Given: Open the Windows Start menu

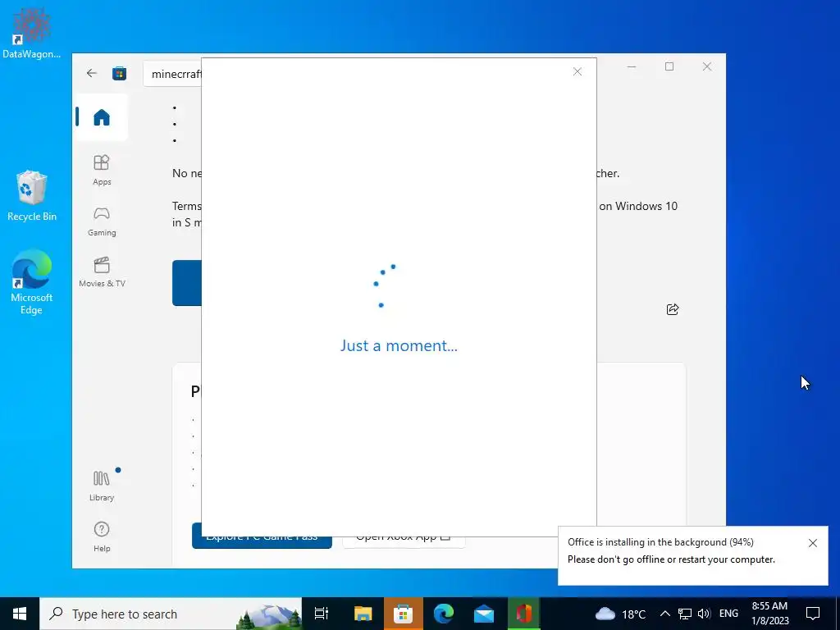Looking at the screenshot, I should coord(20,614).
